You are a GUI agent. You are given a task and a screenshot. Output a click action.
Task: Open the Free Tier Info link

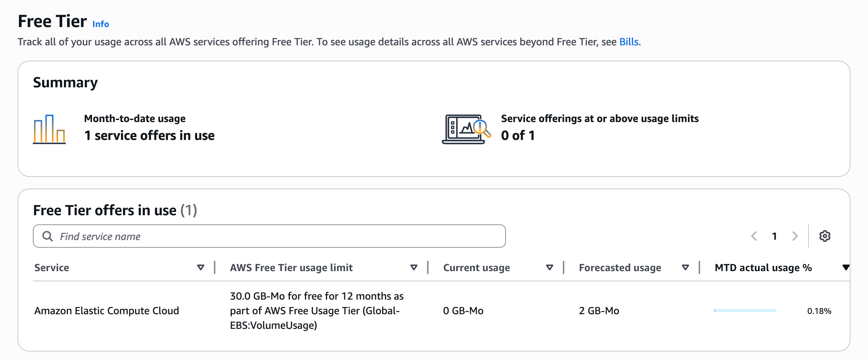[x=101, y=24]
